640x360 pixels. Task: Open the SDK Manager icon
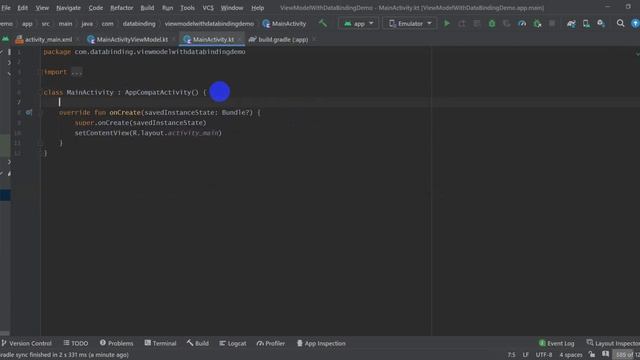coord(601,24)
